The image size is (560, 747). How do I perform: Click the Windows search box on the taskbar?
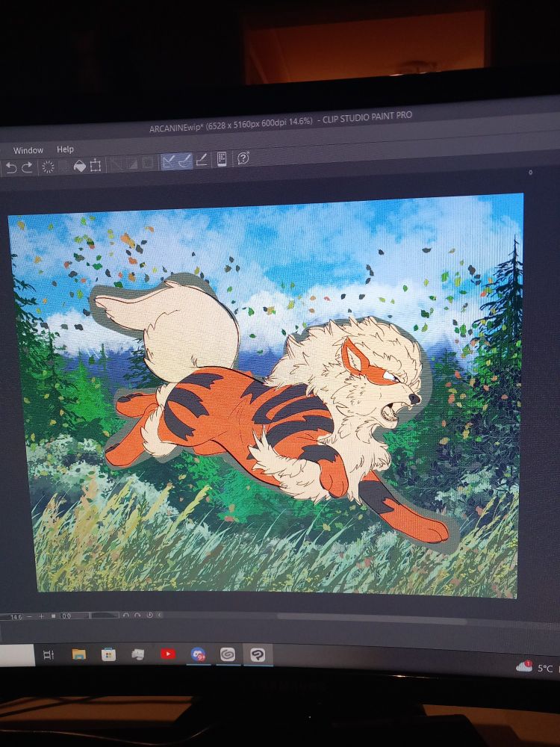17,655
